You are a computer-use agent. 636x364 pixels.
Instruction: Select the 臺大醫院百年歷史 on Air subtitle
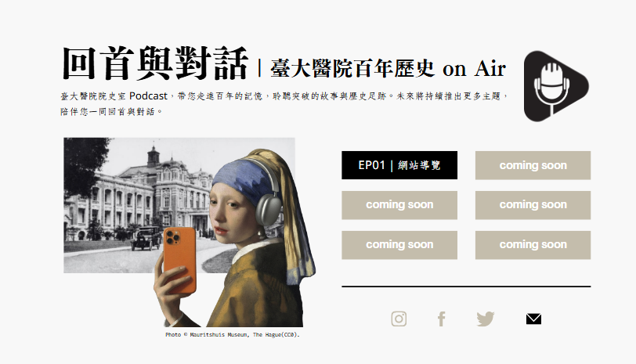click(388, 68)
